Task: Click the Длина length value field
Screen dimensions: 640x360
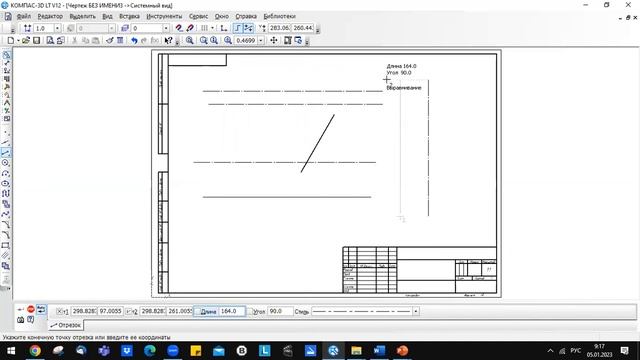Action: (x=232, y=311)
